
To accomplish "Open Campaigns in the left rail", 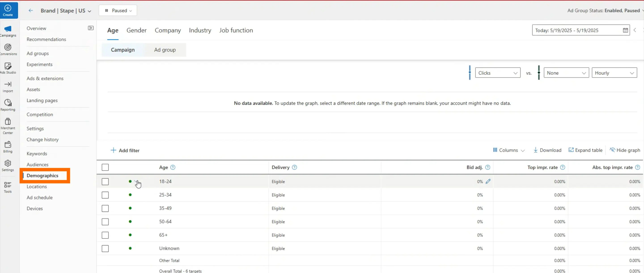I will click(8, 31).
